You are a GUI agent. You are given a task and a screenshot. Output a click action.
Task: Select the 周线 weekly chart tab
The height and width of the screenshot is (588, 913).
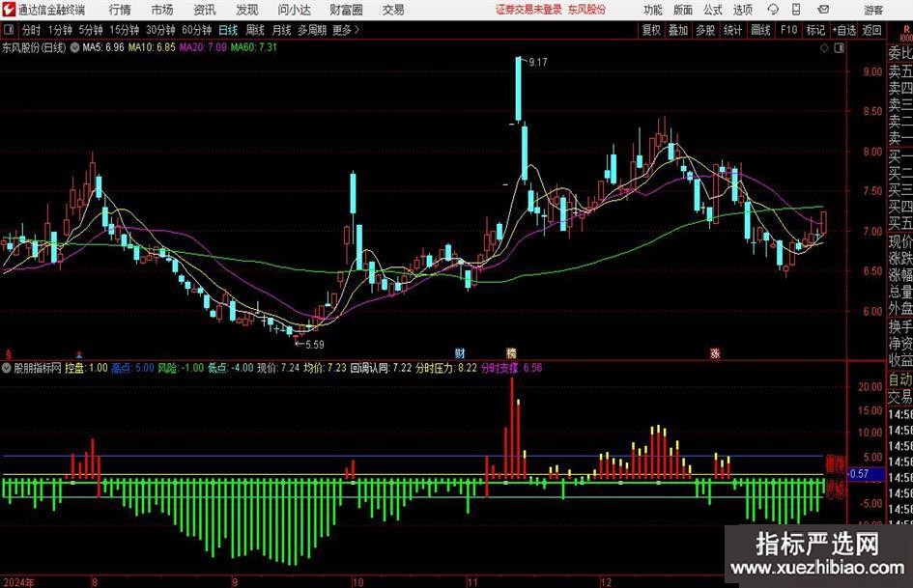(x=254, y=30)
